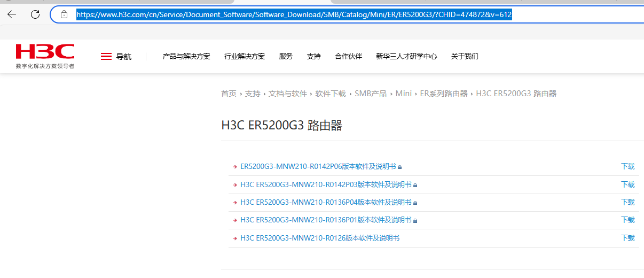Go to SMB产品 in the breadcrumb

point(371,94)
